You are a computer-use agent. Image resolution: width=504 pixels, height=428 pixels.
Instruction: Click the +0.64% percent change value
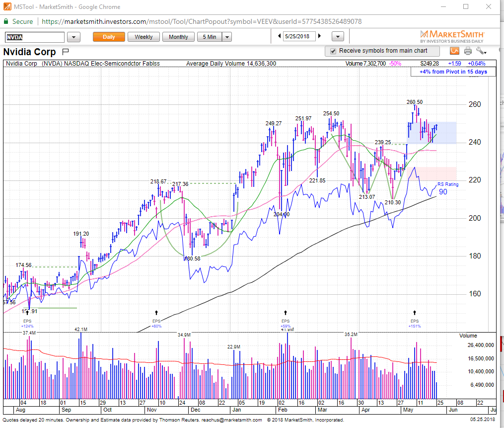pos(476,64)
